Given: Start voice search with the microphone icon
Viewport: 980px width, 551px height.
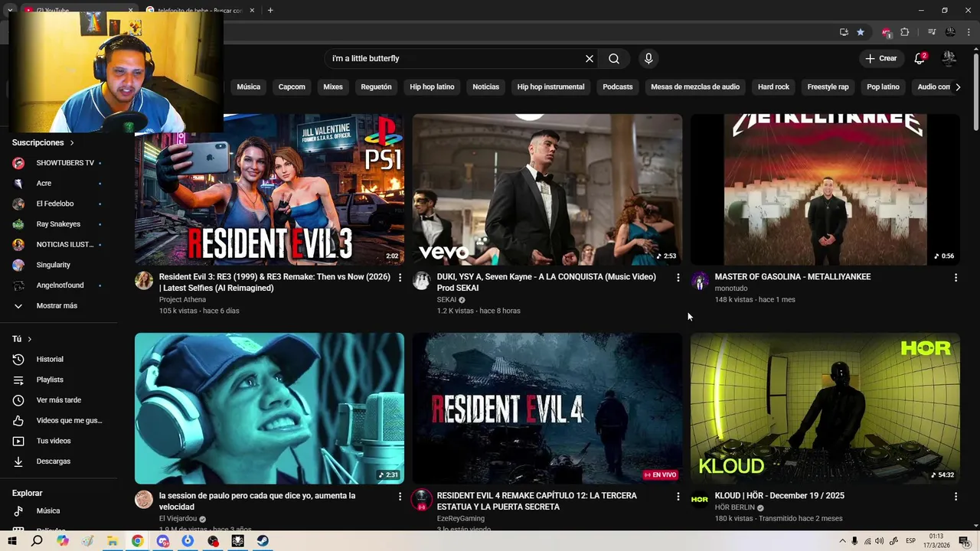Looking at the screenshot, I should (648, 58).
